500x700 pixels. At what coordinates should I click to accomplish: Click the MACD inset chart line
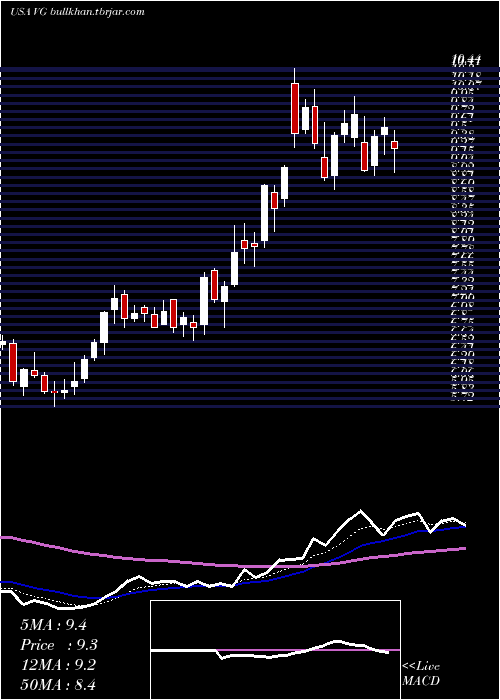point(270,650)
